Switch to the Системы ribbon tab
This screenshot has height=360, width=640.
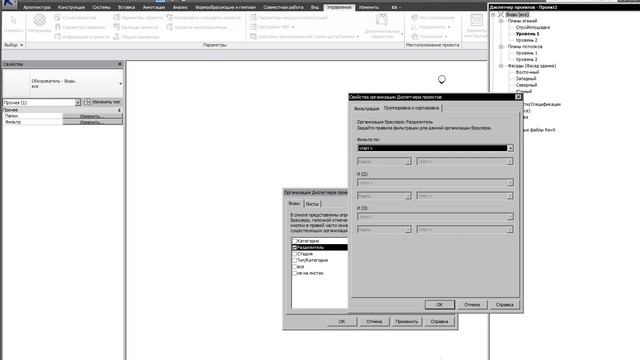coord(101,7)
